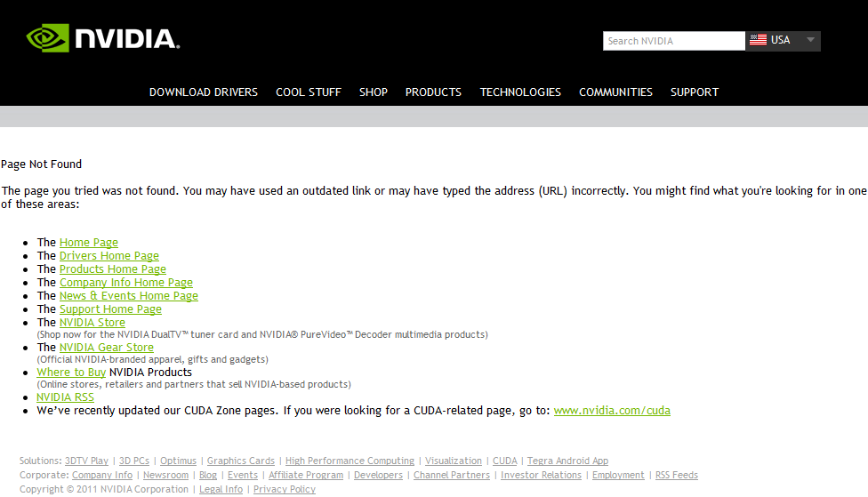Open Channel Partners link
868x497 pixels.
coord(452,475)
